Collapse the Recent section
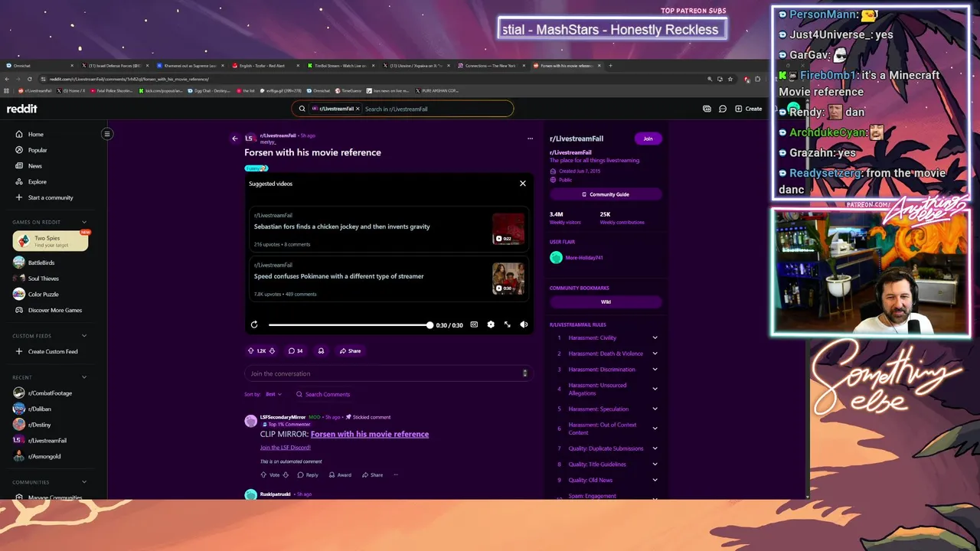The height and width of the screenshot is (551, 980). pos(84,377)
